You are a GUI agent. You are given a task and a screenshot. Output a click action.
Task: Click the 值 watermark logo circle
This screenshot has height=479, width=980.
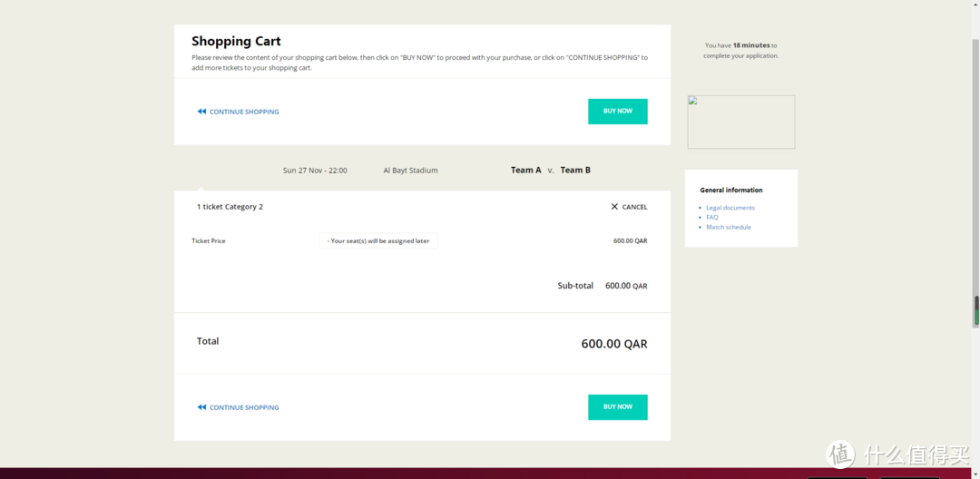pos(840,455)
